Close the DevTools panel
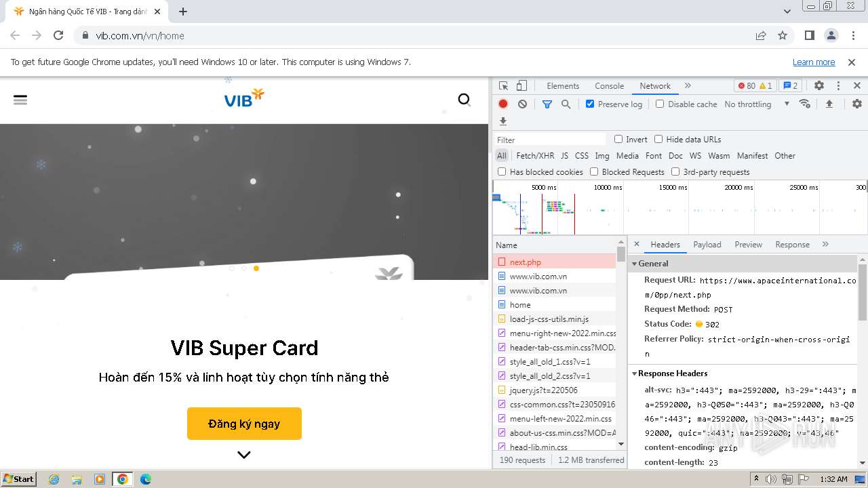Screen dimensions: 868x488 857,86
